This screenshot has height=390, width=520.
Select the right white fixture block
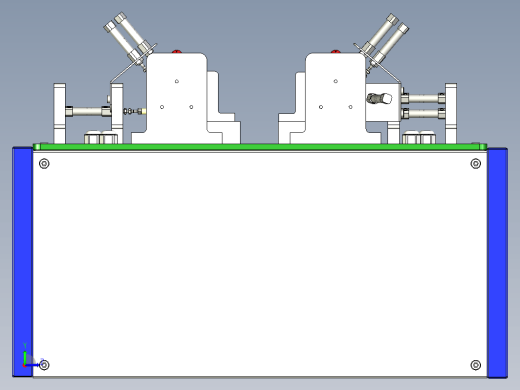coord(336,98)
